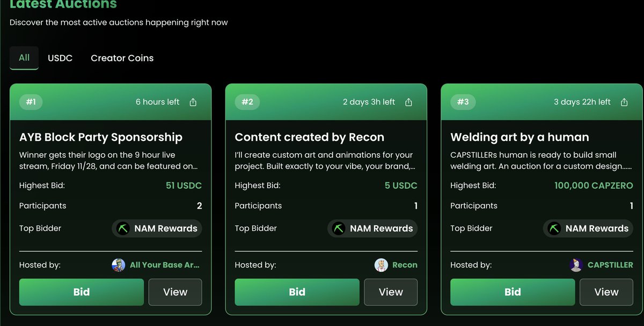This screenshot has width=644, height=326.
Task: Click the 51 USDC highest bid value
Action: [184, 186]
